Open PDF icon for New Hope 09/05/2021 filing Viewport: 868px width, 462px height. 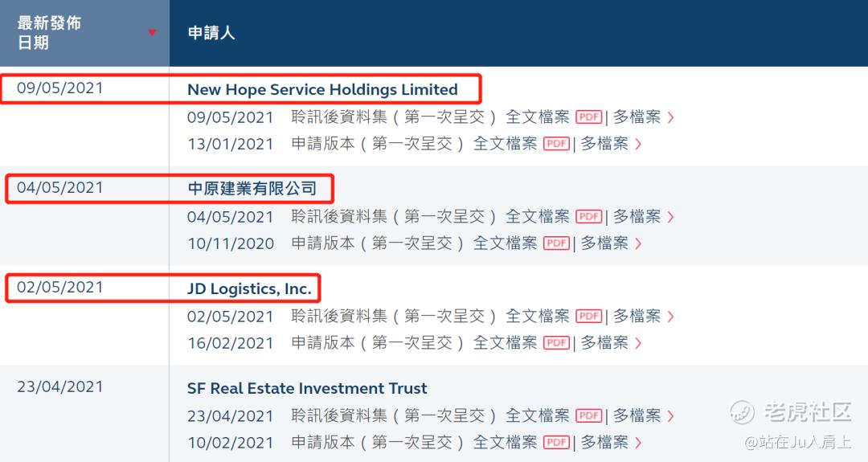point(589,117)
